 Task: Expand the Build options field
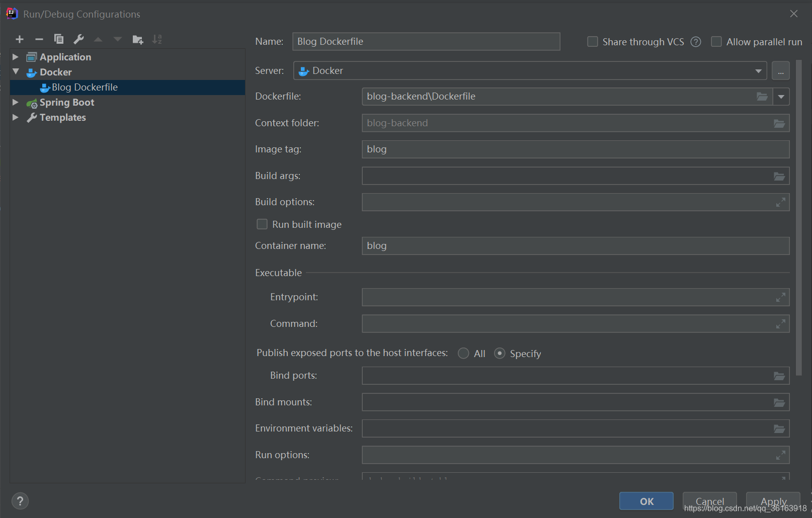click(x=780, y=202)
